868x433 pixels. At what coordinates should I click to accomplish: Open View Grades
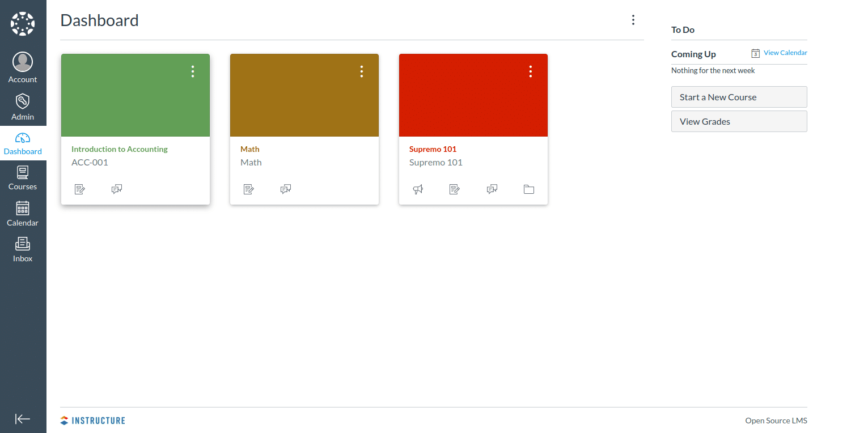739,121
